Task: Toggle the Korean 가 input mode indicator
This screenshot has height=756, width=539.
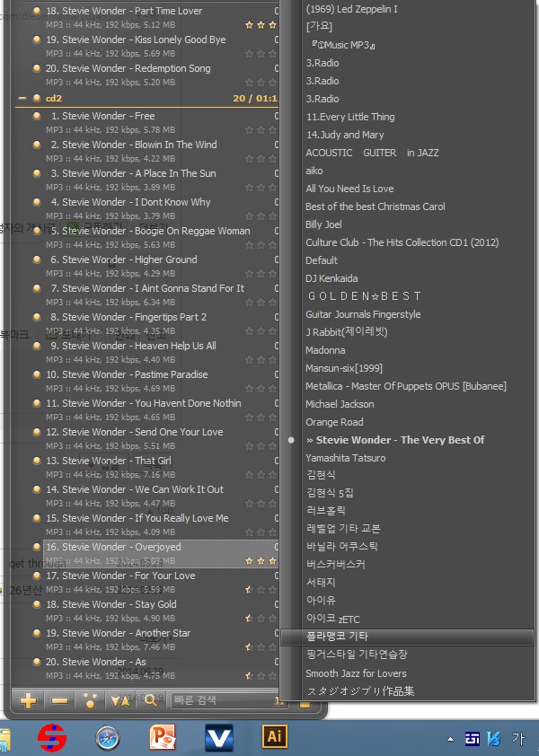Action: [517, 738]
